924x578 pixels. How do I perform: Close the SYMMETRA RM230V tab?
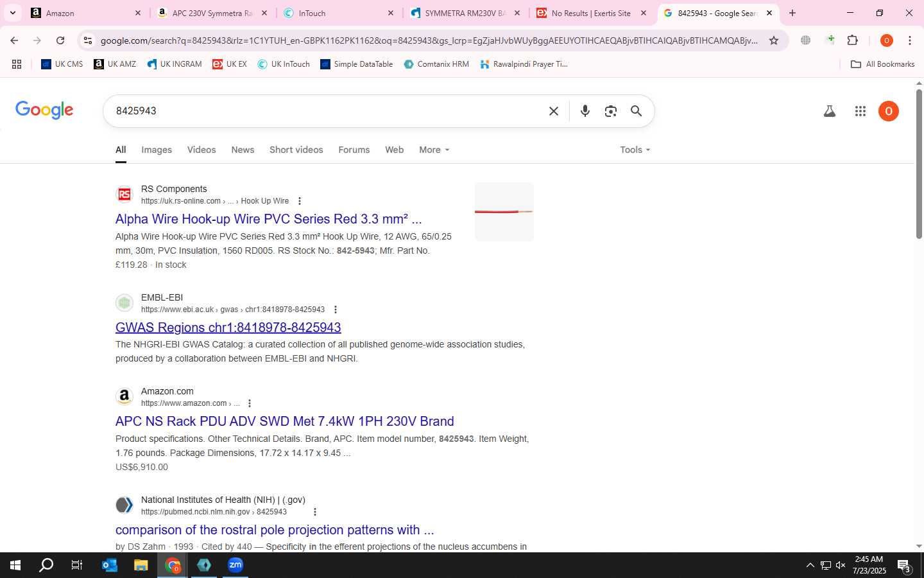click(517, 13)
